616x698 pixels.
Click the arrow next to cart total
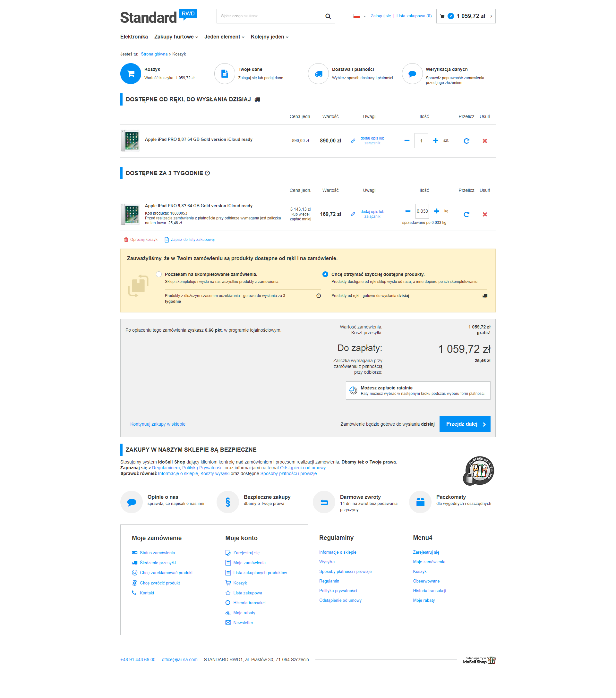491,16
